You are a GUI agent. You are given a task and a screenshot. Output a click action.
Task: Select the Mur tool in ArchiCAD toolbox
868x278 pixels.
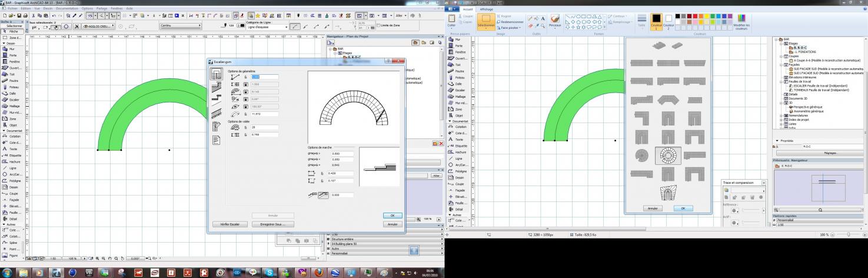pos(11,49)
